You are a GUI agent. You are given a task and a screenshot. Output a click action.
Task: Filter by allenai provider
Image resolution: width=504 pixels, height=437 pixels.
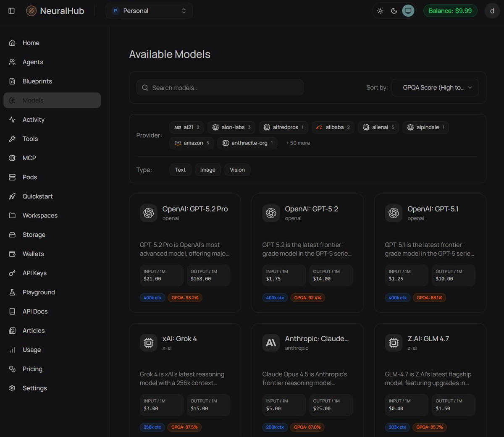click(x=378, y=127)
